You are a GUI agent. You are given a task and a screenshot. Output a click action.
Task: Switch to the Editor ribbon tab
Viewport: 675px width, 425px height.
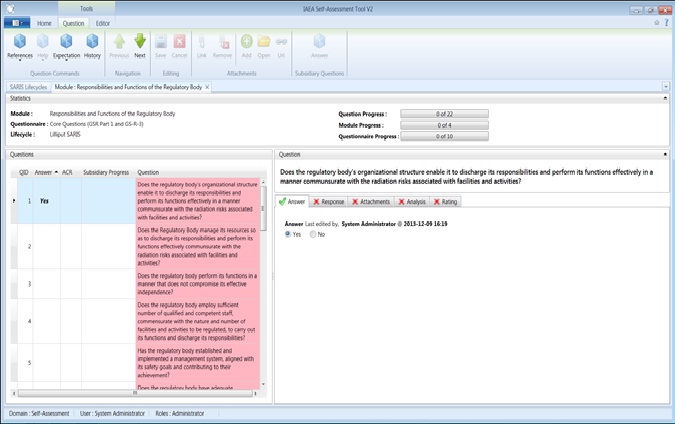(102, 23)
